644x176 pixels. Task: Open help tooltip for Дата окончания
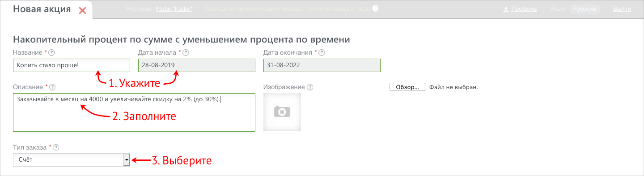[322, 53]
